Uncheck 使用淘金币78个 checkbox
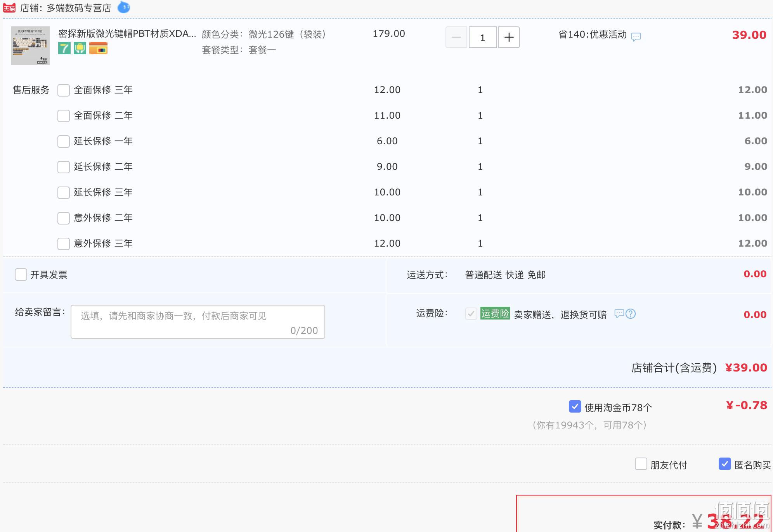The width and height of the screenshot is (773, 532). (575, 406)
